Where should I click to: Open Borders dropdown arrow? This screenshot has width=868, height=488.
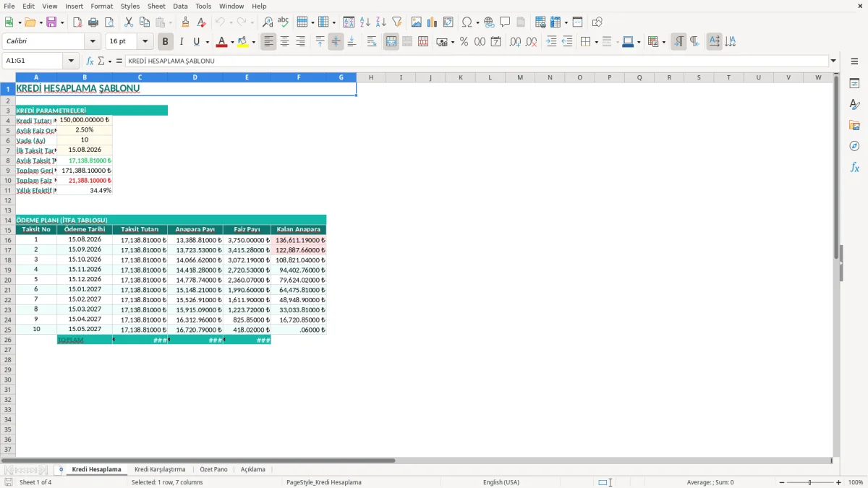pyautogui.click(x=596, y=42)
